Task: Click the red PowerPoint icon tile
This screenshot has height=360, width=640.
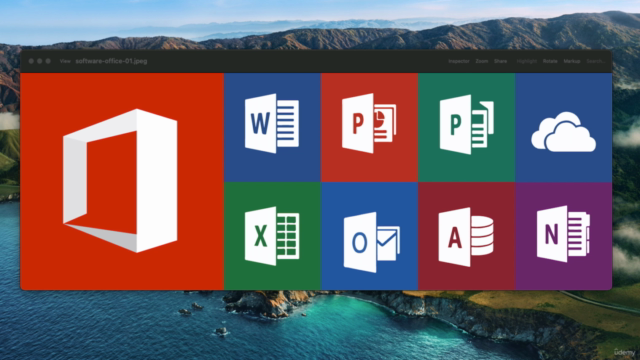Action: coord(369,127)
